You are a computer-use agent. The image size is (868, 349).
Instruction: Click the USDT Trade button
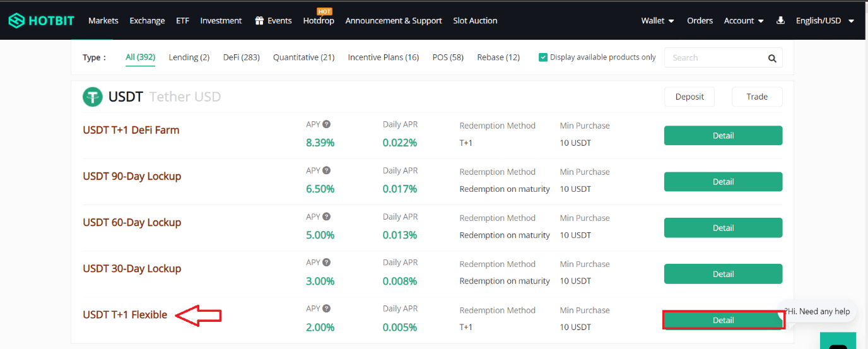point(757,97)
